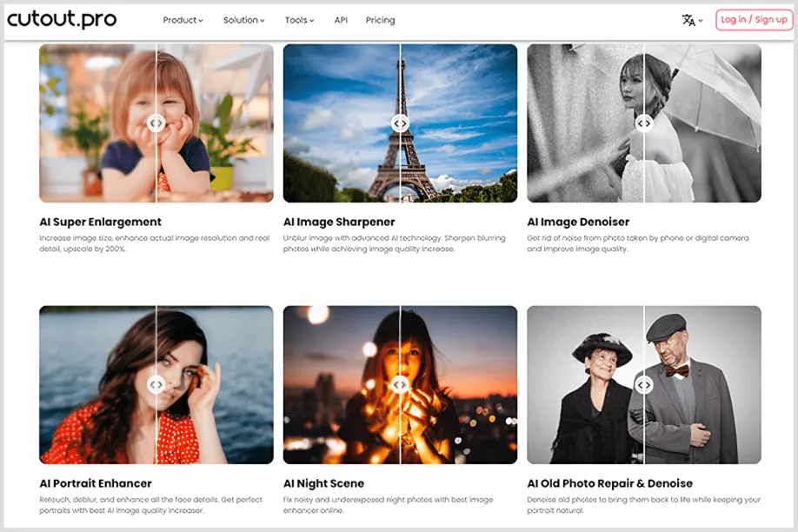Click the Portrait Enhancer comparison slider handle
Image resolution: width=798 pixels, height=532 pixels.
click(156, 384)
